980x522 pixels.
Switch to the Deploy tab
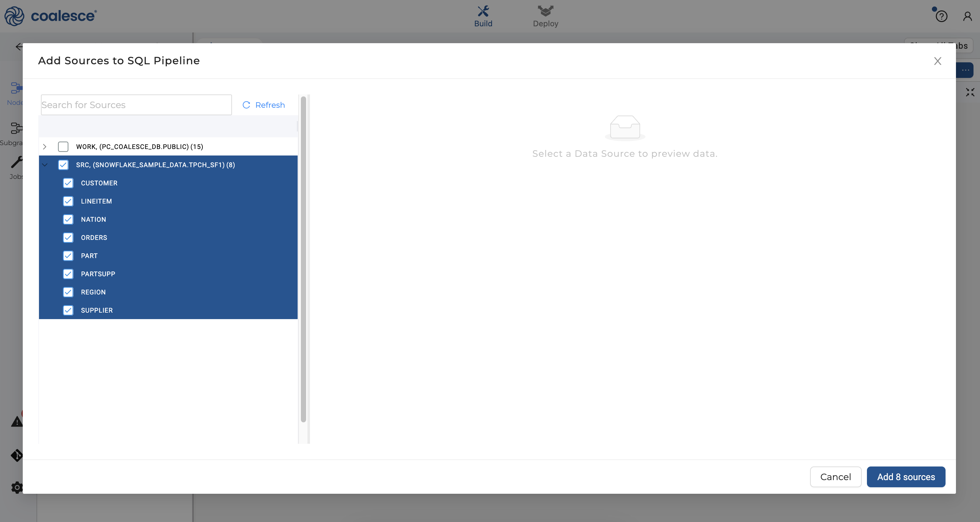545,16
